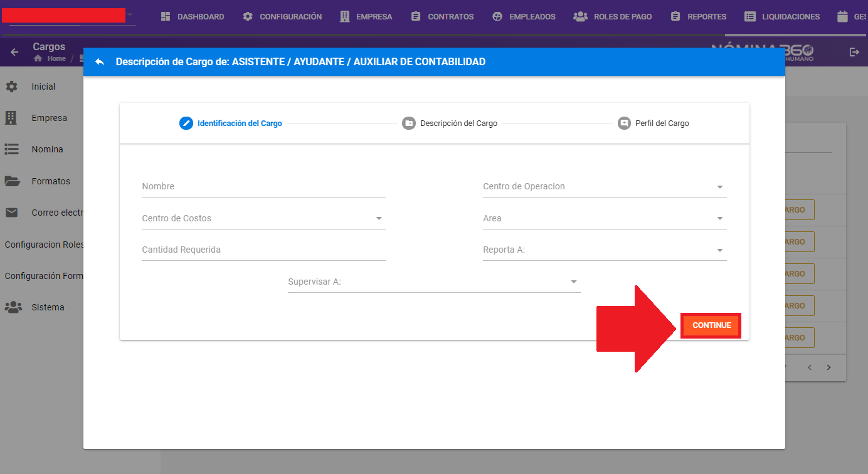This screenshot has width=868, height=474.
Task: Click the back arrow in dialog header
Action: point(99,62)
